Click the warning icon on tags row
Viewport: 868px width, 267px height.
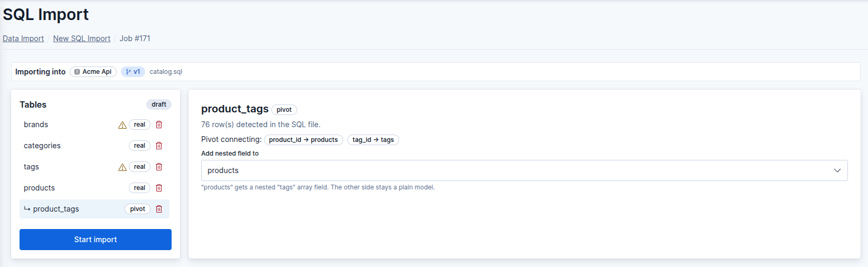(x=122, y=167)
